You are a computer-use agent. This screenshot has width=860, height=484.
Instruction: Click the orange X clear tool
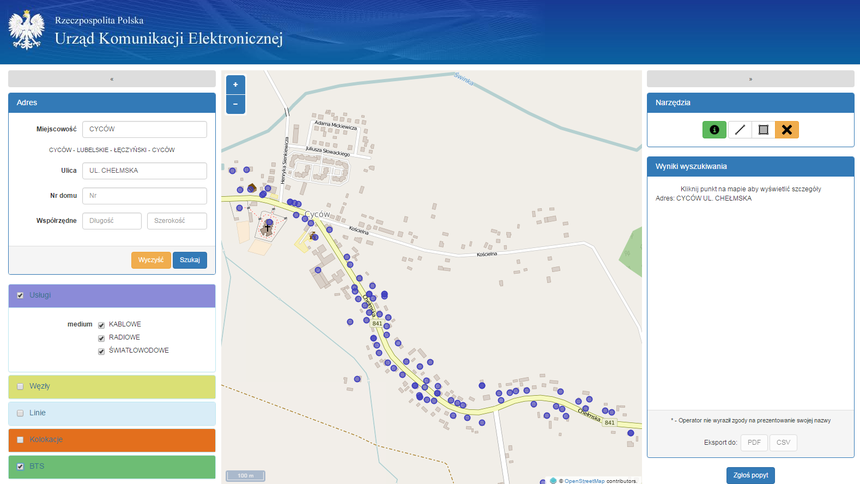pyautogui.click(x=787, y=130)
